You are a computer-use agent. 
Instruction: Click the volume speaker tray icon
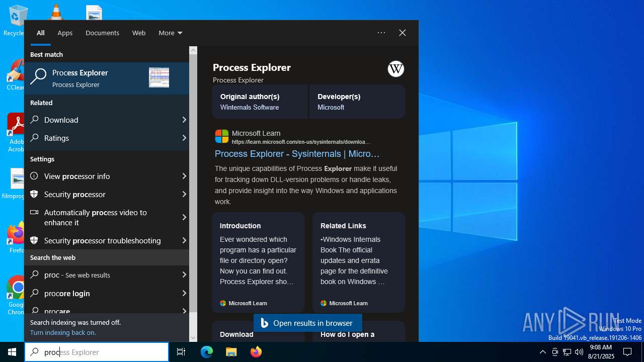click(579, 352)
